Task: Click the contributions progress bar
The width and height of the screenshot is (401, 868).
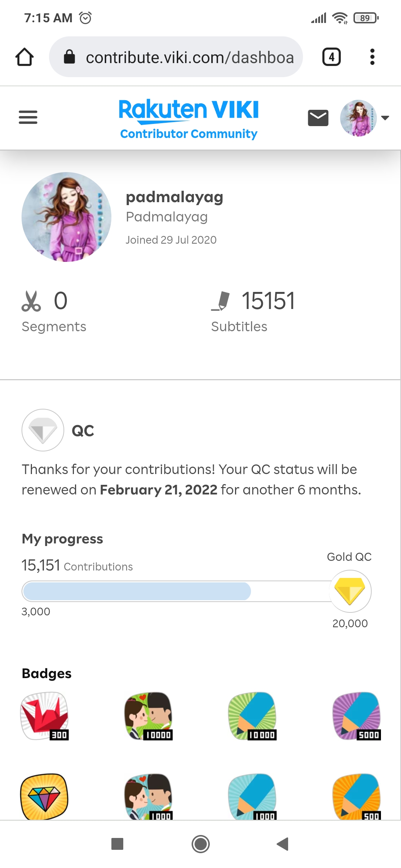Action: pos(175,591)
